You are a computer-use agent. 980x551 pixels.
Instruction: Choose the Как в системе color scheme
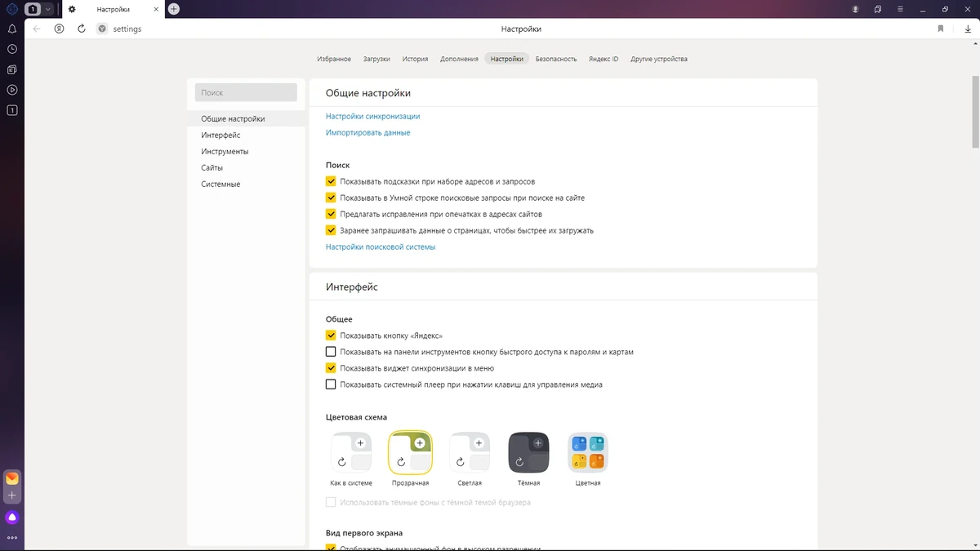point(351,452)
